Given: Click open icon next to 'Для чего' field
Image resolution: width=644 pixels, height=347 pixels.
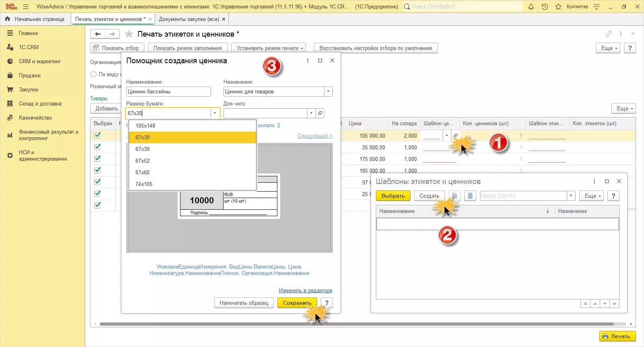Looking at the screenshot, I should (320, 113).
